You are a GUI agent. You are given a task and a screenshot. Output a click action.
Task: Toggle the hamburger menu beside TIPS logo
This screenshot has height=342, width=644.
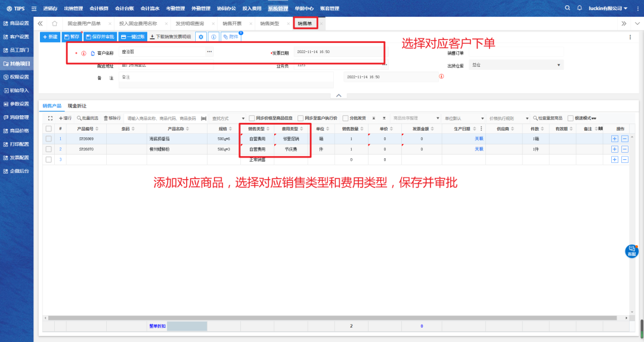33,8
